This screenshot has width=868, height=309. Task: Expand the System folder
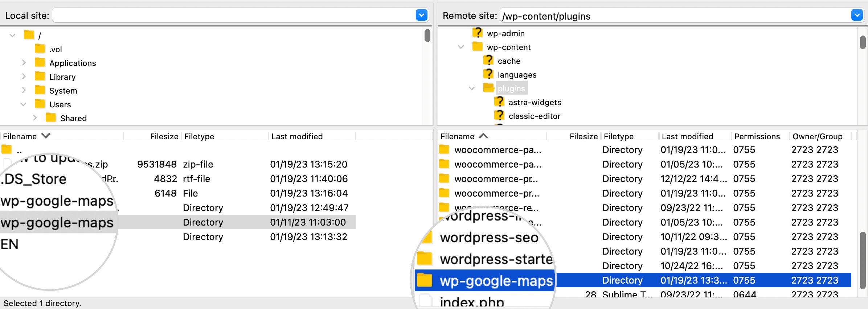coord(24,90)
